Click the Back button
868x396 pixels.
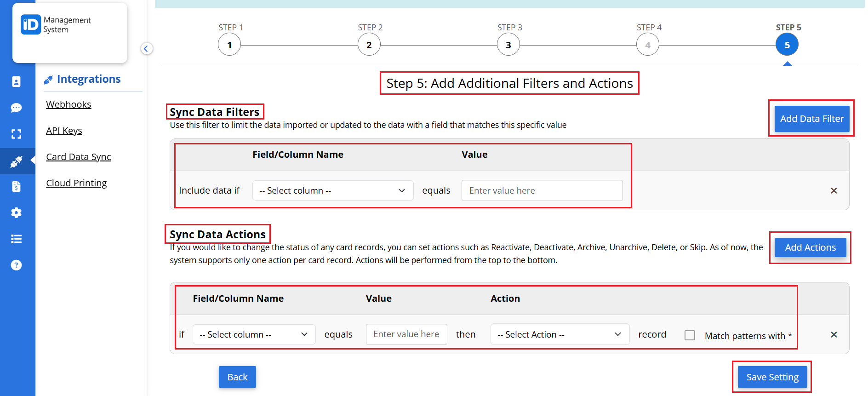[237, 377]
